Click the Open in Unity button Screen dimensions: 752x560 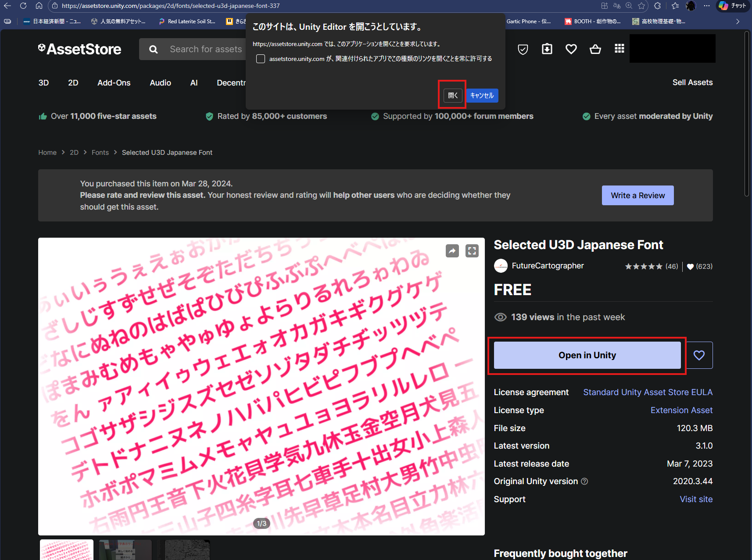[587, 355]
